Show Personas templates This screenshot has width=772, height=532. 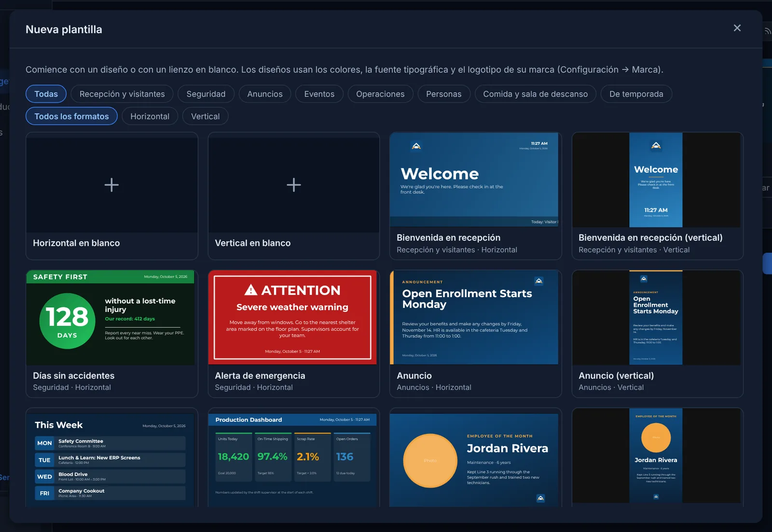pyautogui.click(x=444, y=94)
